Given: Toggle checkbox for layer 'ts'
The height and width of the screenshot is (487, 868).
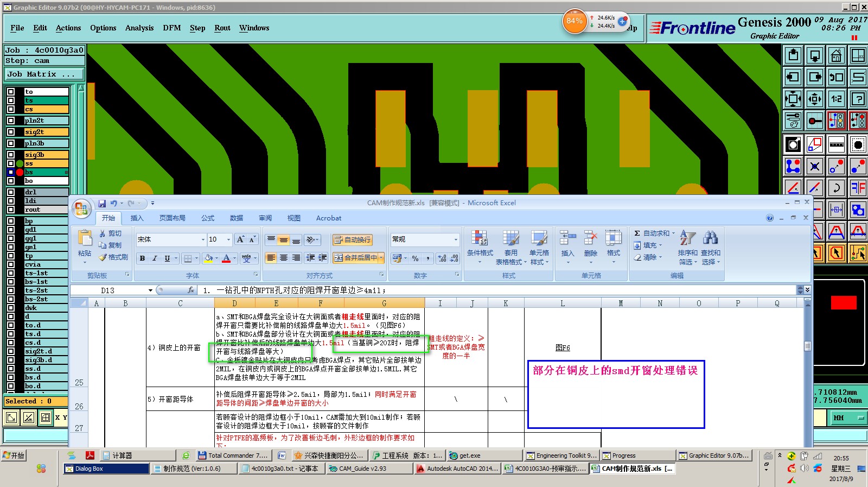Looking at the screenshot, I should pyautogui.click(x=11, y=100).
